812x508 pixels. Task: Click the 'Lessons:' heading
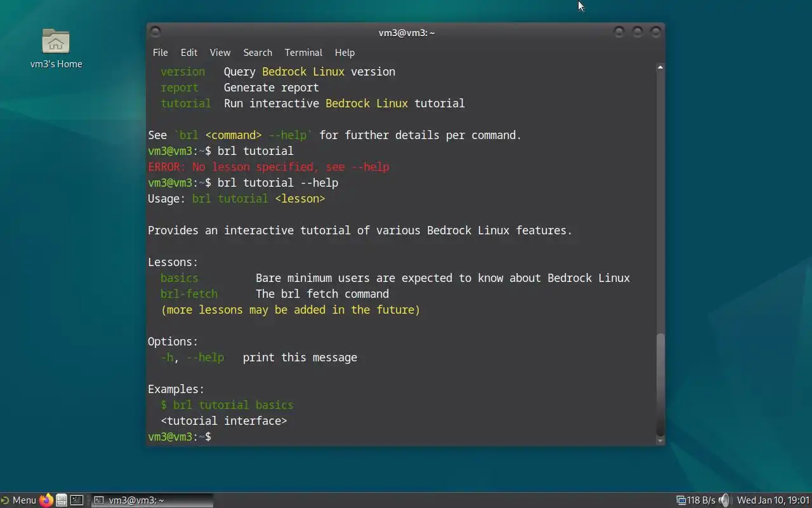pos(173,262)
